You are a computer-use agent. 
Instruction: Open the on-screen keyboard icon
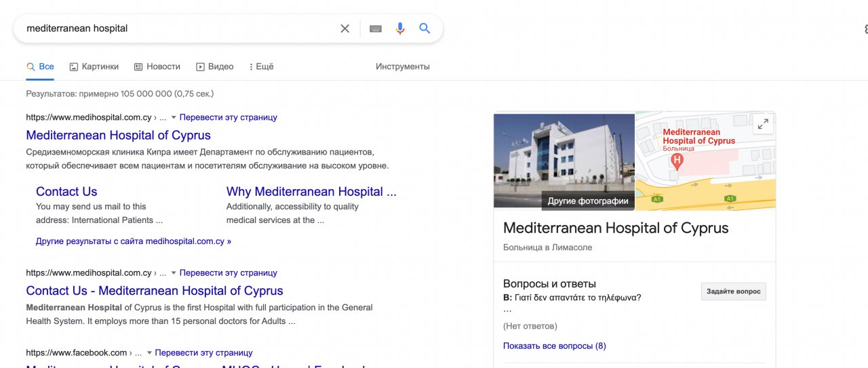[375, 28]
